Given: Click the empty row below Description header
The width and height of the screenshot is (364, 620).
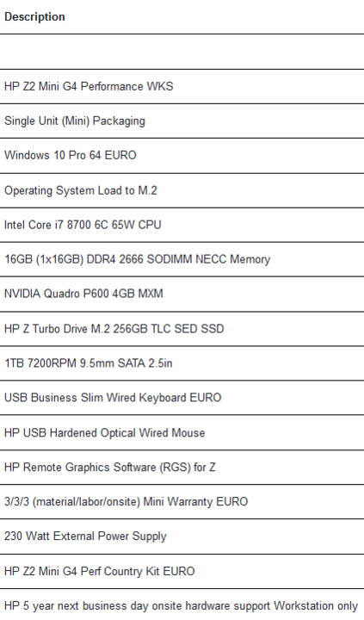Looking at the screenshot, I should click(x=182, y=52).
